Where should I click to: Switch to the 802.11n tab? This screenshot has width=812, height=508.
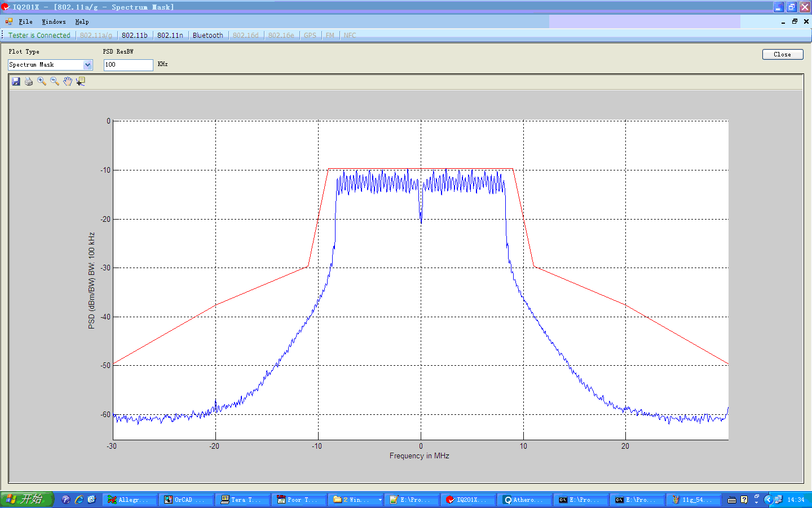[170, 35]
